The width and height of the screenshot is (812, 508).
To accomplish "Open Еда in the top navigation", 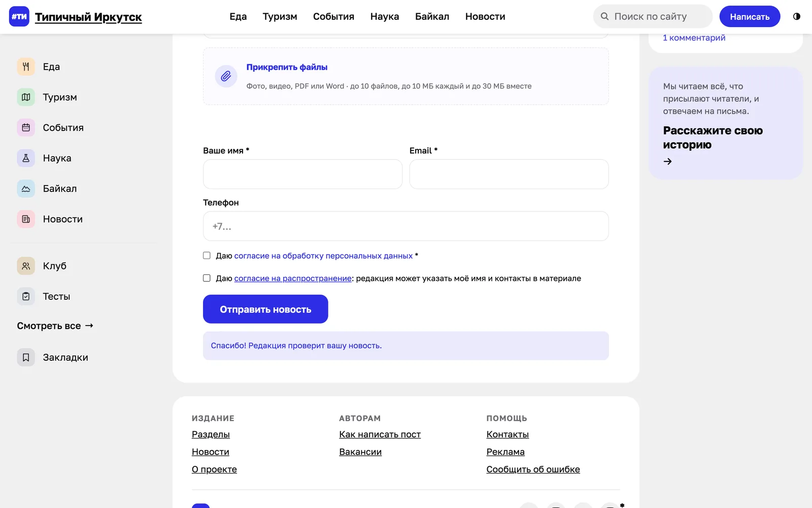I will tap(238, 16).
